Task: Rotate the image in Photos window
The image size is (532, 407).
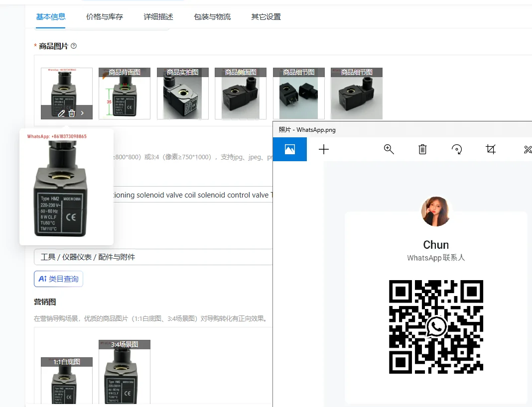Action: tap(457, 149)
